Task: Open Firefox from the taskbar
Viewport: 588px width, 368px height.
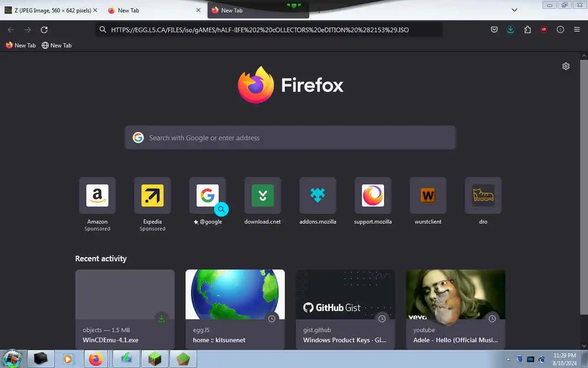Action: coord(96,359)
